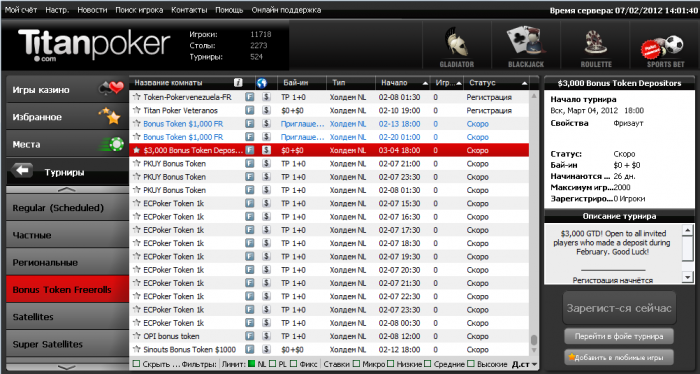This screenshot has height=374, width=700.
Task: Open the Gladiator game icon
Action: coord(456,46)
